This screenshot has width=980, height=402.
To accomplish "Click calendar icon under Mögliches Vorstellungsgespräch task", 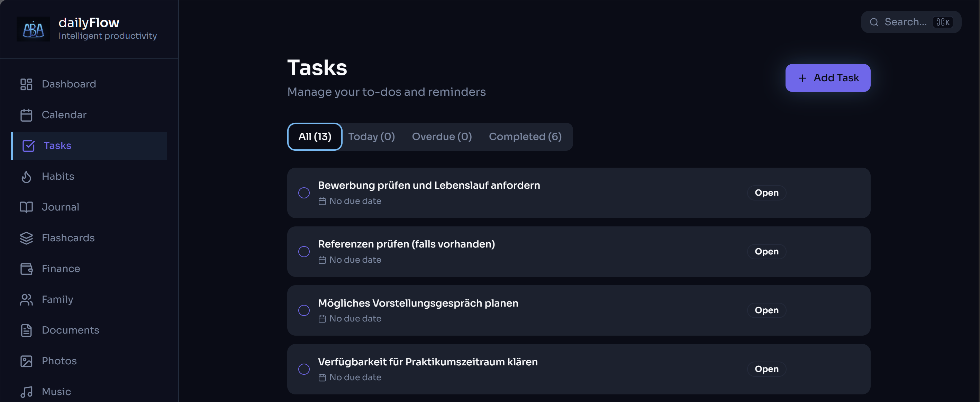I will tap(322, 319).
